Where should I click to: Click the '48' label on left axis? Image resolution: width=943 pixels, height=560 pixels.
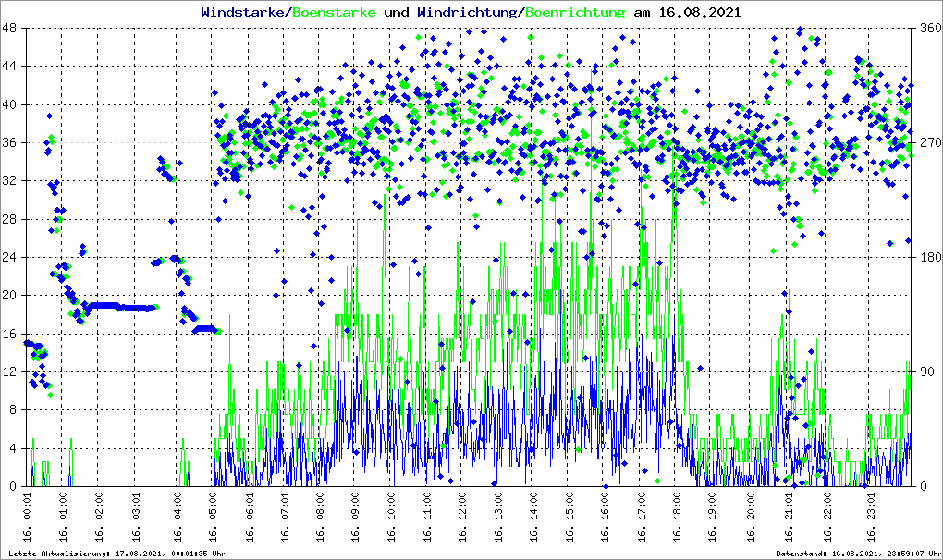10,28
